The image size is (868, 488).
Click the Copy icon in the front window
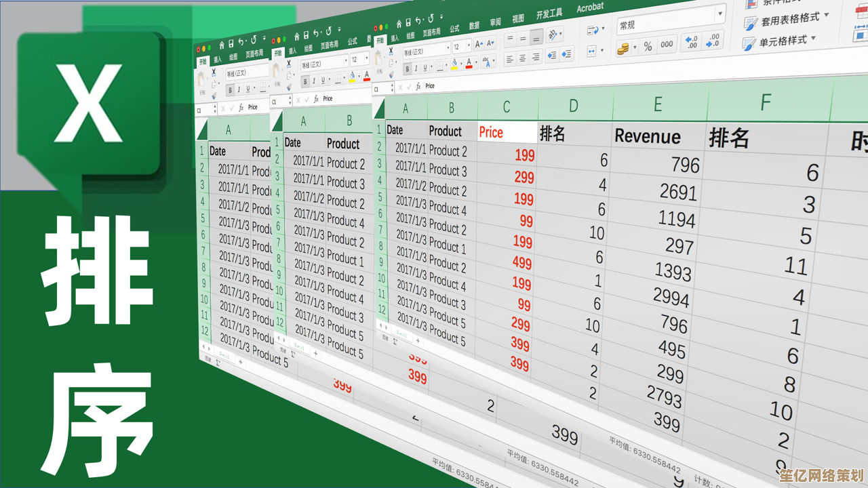coord(391,63)
